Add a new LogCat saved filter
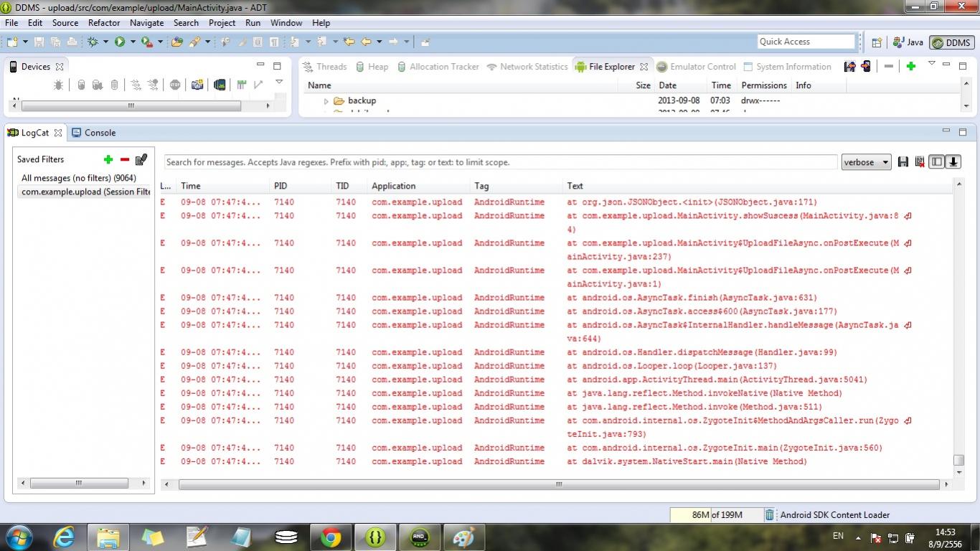Viewport: 980px width, 551px height. coord(108,159)
